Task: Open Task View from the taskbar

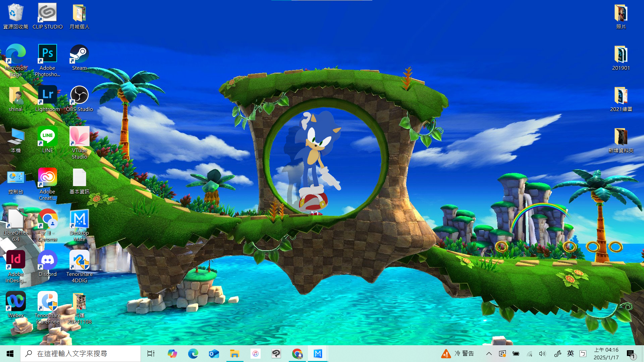Action: click(151, 354)
